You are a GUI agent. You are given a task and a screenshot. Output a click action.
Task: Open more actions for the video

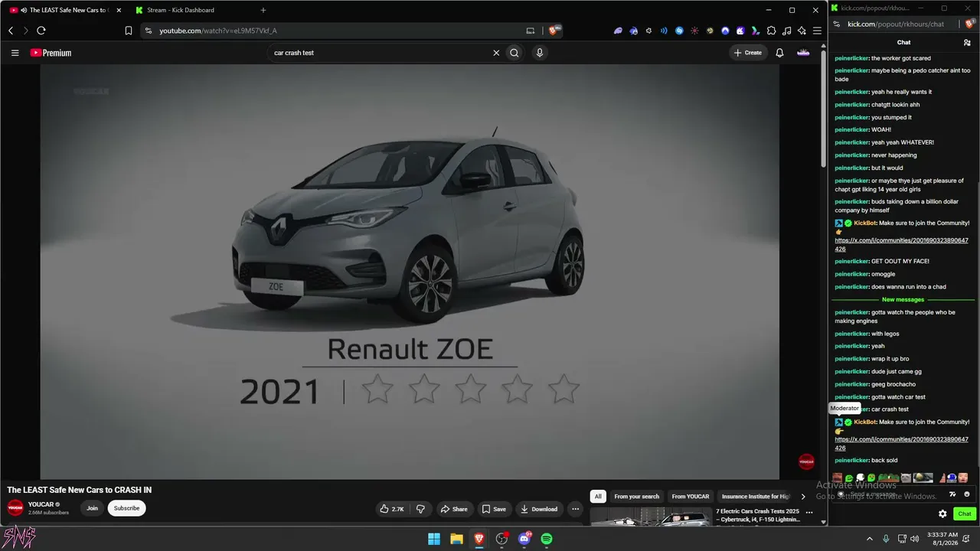(575, 509)
